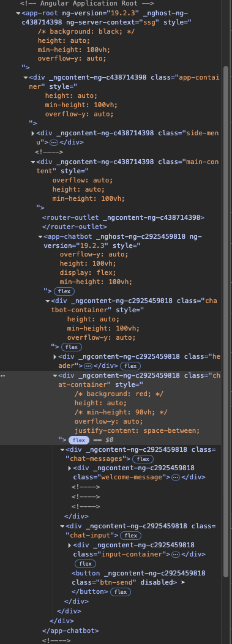Click the '/* background: black; */' style comment
Screen dimensions: 232x644
(x=86, y=31)
